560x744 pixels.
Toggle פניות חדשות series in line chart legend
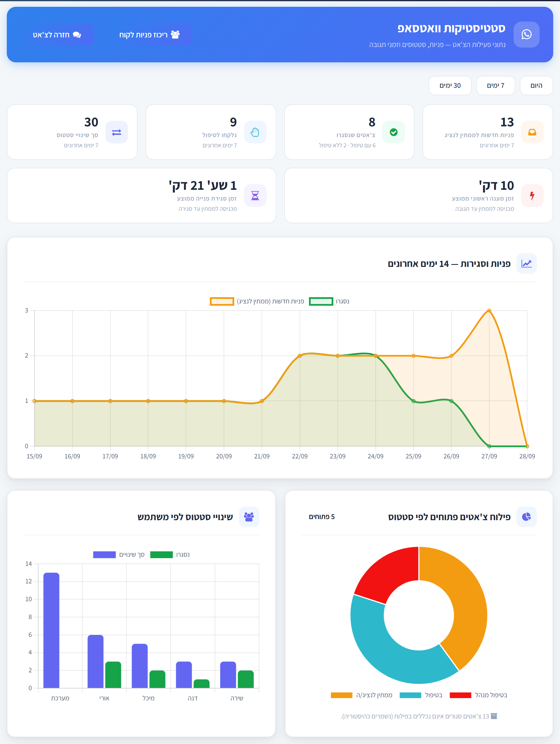coord(257,301)
